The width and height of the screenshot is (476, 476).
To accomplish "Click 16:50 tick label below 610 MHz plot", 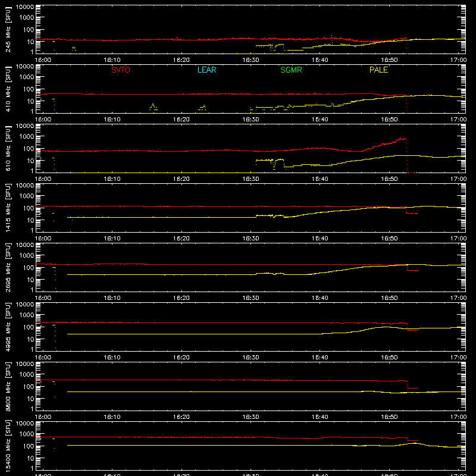I will (x=389, y=179).
